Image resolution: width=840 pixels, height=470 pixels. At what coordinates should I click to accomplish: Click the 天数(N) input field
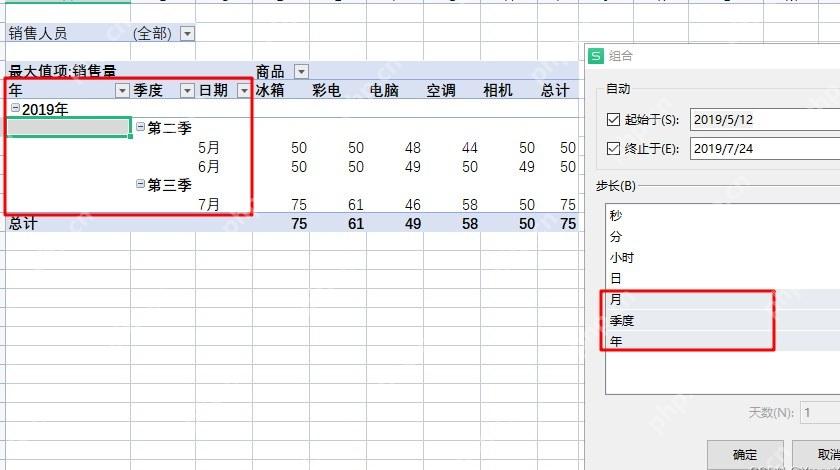pos(820,413)
